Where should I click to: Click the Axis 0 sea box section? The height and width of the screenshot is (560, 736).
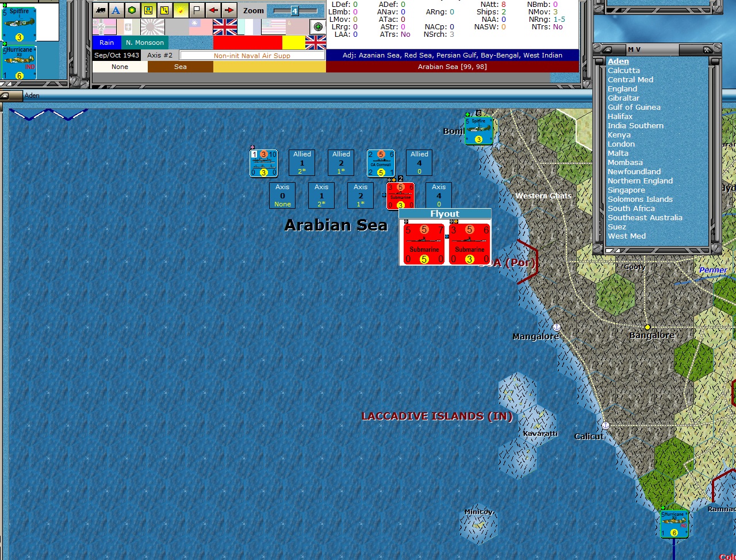[282, 195]
